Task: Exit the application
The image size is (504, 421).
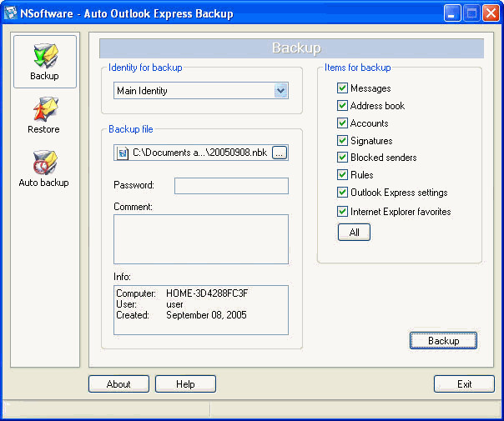Action: point(464,383)
